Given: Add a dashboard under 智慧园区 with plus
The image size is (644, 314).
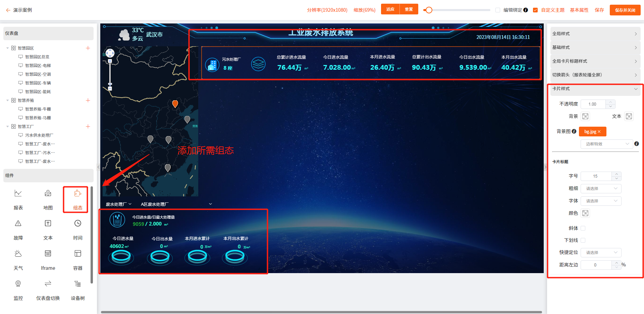Looking at the screenshot, I should pos(88,48).
